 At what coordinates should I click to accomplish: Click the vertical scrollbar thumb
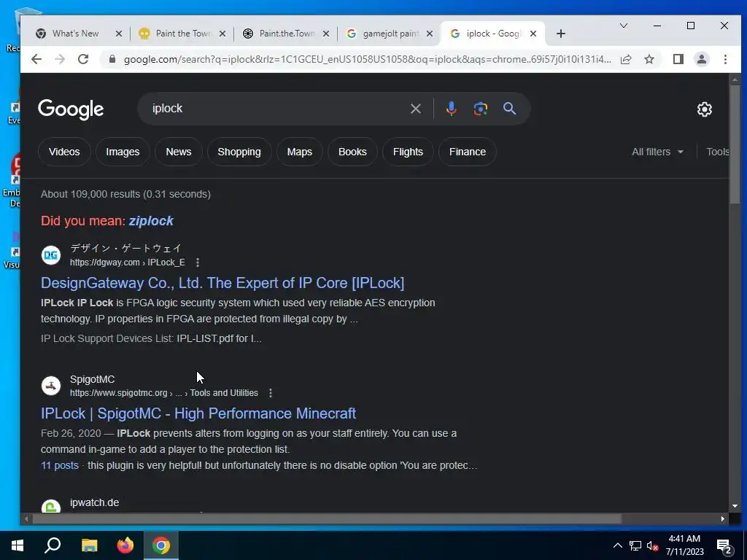[735, 144]
